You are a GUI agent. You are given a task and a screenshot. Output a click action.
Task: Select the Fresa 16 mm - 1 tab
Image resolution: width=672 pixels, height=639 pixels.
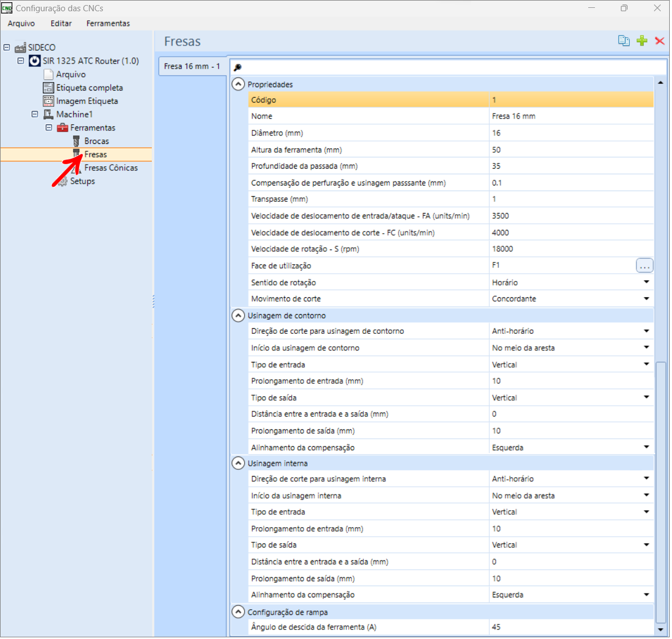pos(193,66)
